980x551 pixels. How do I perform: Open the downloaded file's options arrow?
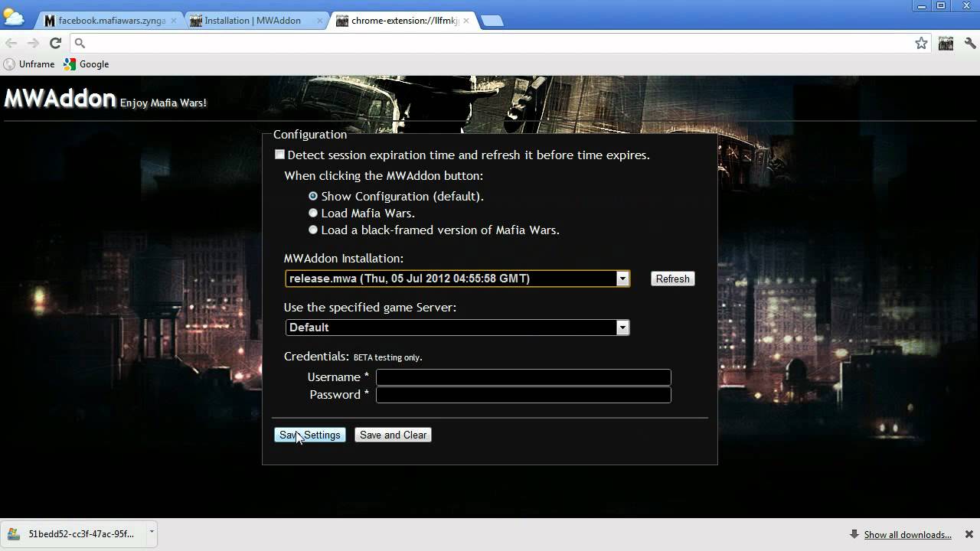coord(152,532)
